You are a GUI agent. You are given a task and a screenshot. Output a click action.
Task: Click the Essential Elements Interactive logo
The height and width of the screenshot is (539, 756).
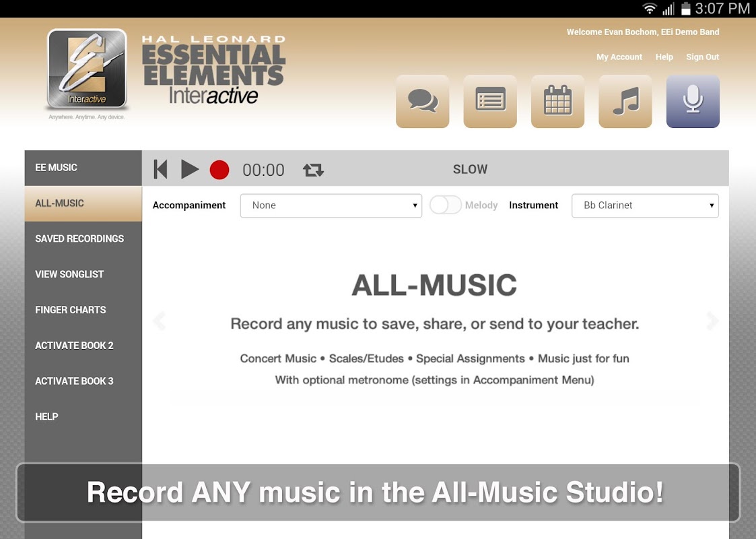pos(87,69)
